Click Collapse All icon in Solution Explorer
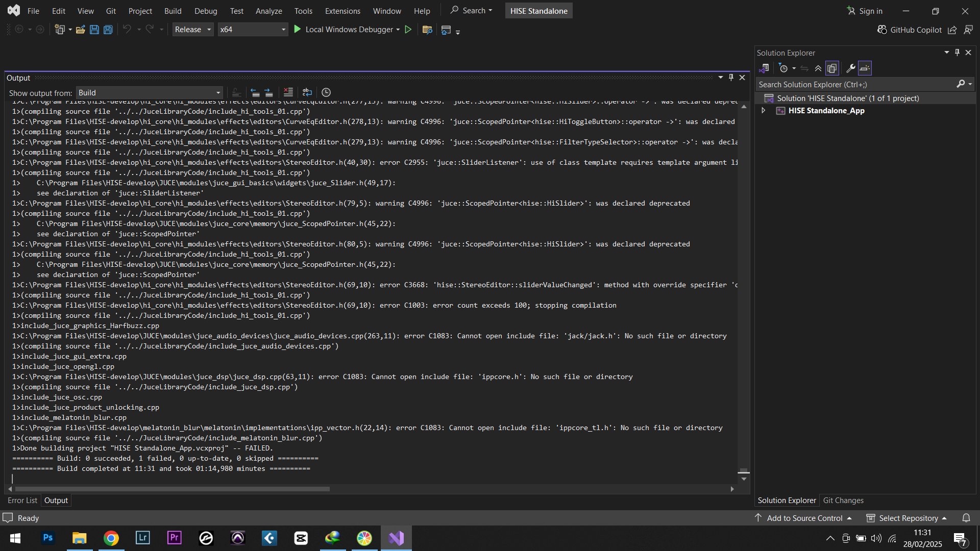This screenshot has height=551, width=980. coord(818,68)
